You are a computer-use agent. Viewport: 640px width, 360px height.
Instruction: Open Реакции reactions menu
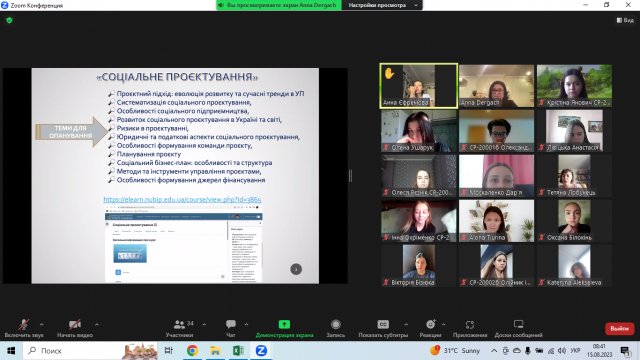click(x=430, y=329)
